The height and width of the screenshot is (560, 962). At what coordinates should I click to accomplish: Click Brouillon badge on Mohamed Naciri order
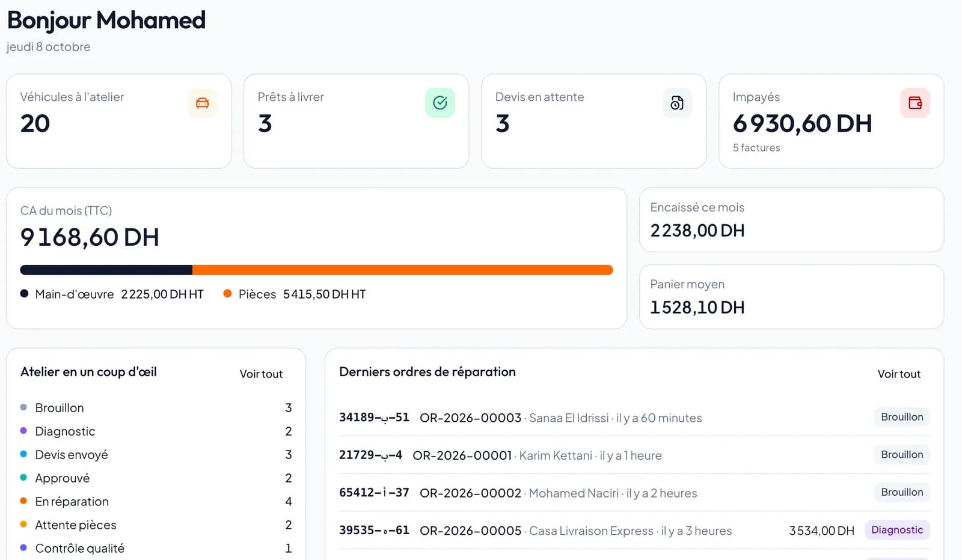tap(902, 492)
